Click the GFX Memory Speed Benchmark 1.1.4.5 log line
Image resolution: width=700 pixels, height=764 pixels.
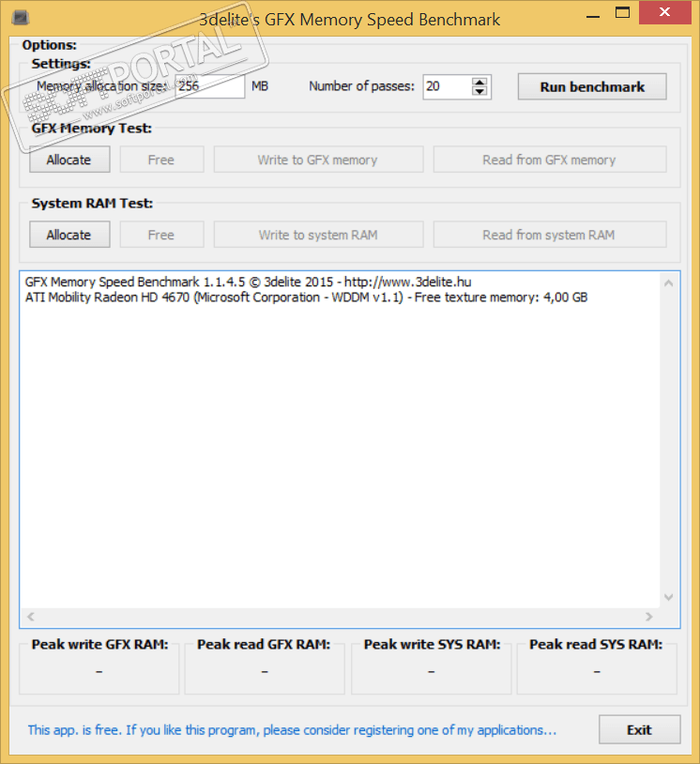248,282
